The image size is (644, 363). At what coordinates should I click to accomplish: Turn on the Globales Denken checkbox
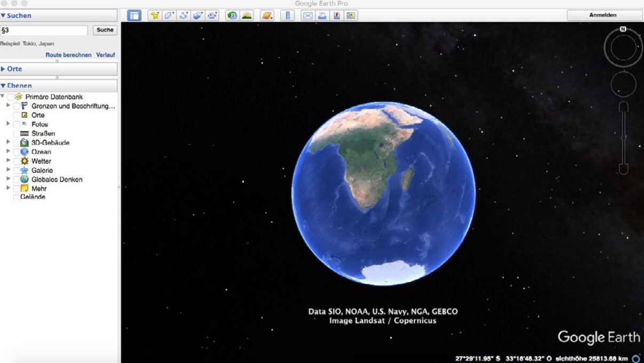17,180
